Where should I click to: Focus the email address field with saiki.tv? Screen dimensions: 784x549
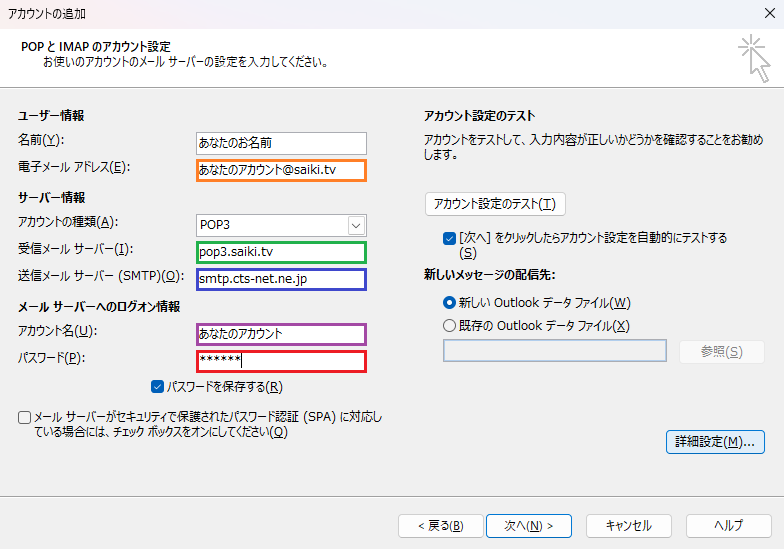[x=282, y=171]
